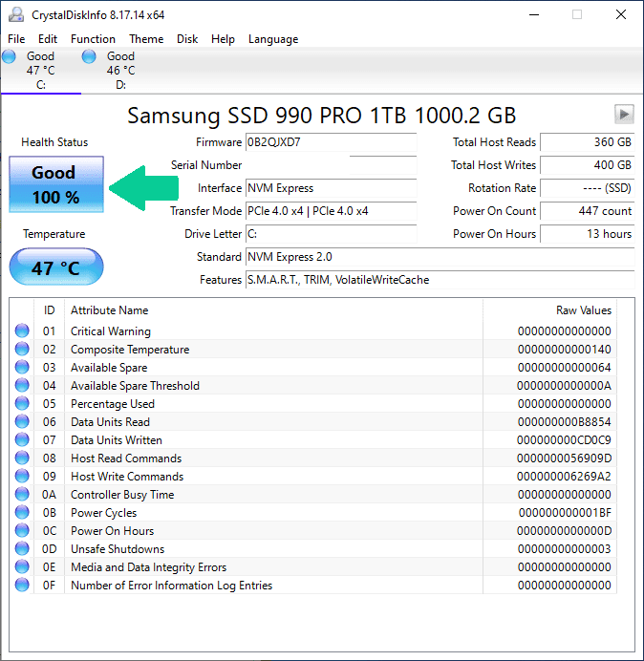Screen dimensions: 644x661
Task: Select the Percentage Used attribute name
Action: coord(113,404)
